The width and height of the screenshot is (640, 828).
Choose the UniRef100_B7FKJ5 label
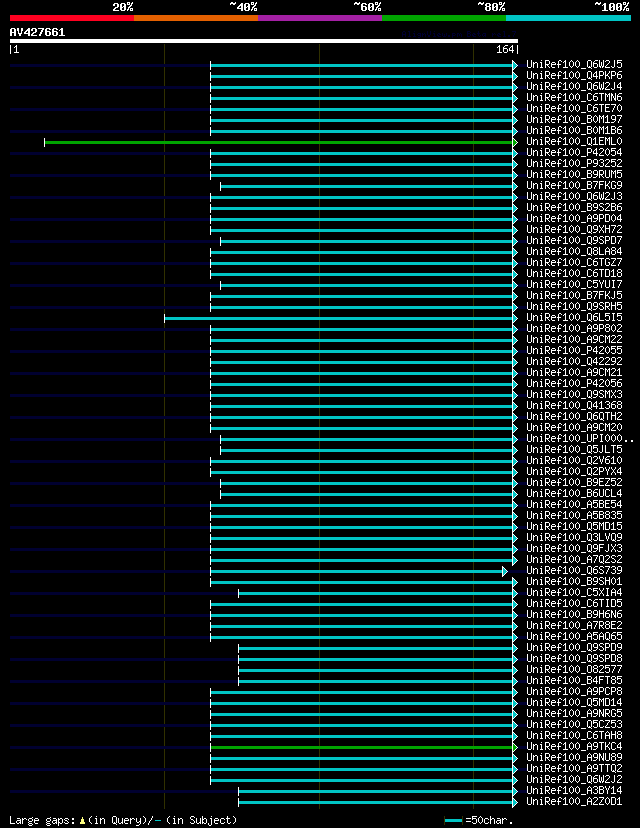click(x=574, y=296)
